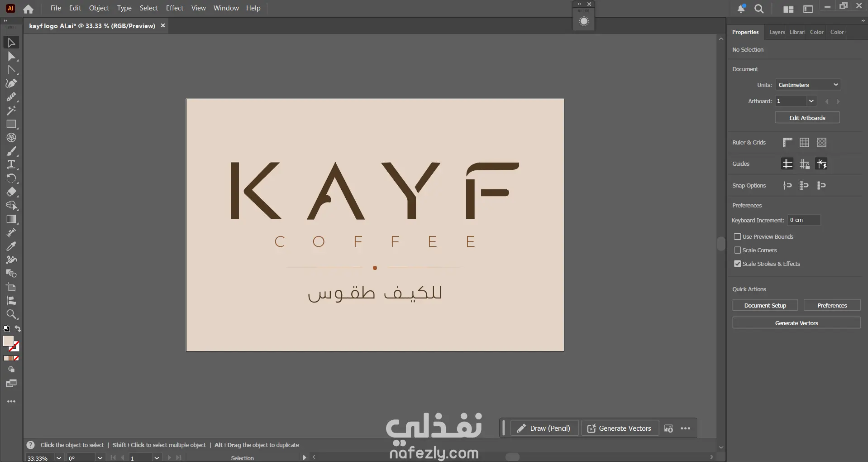
Task: Select the Gradient tool
Action: (11, 219)
